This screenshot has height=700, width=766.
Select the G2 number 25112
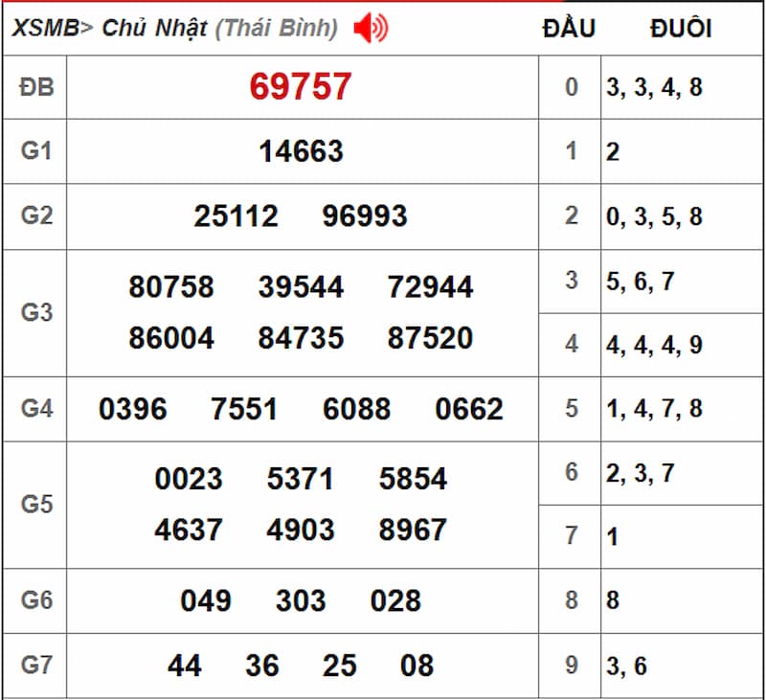(236, 216)
